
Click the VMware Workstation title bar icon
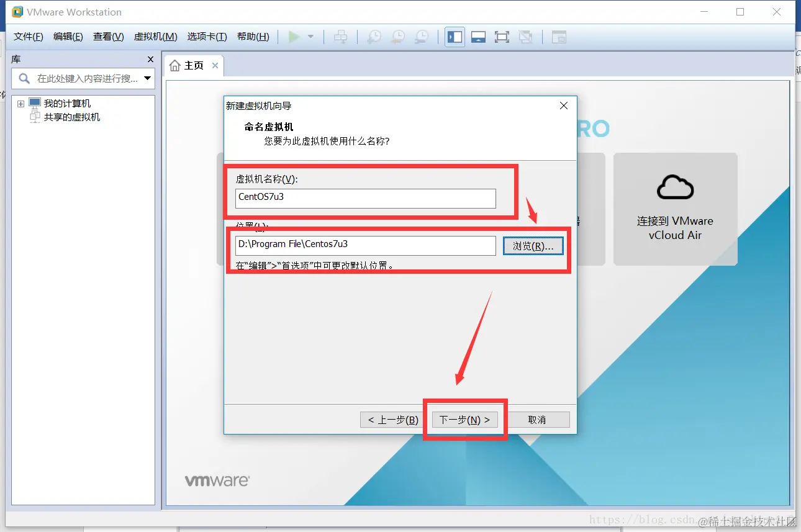pyautogui.click(x=17, y=12)
